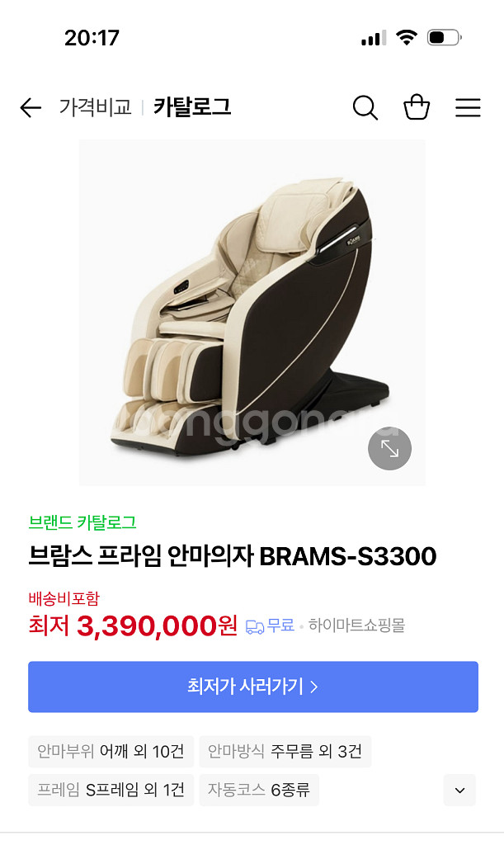Tap the free delivery truck icon

coord(255,627)
